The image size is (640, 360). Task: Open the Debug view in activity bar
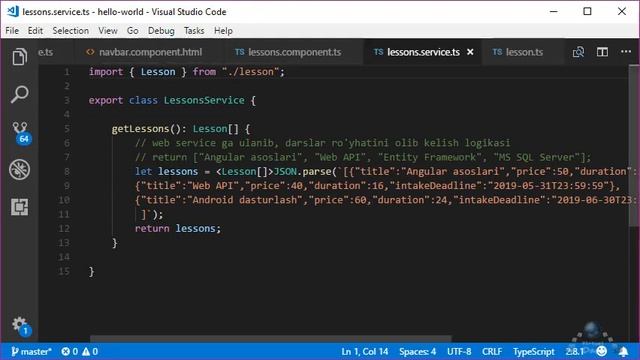click(19, 169)
